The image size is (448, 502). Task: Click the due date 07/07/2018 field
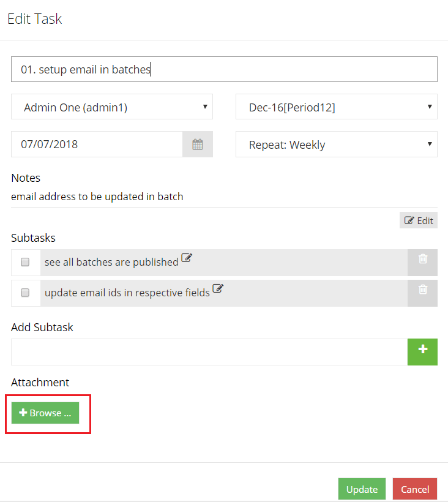point(97,144)
